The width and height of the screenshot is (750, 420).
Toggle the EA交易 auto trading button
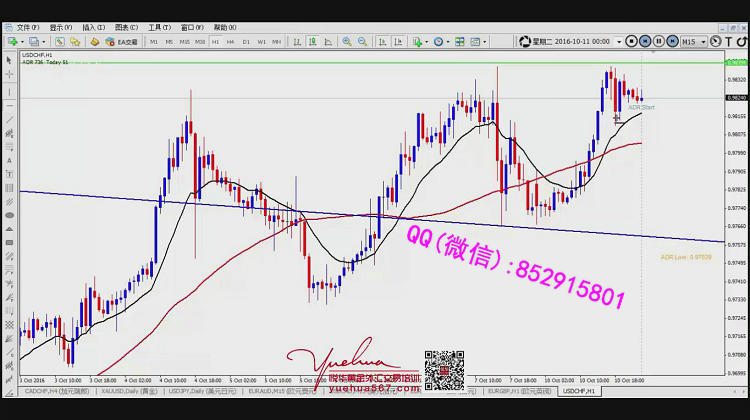[122, 42]
